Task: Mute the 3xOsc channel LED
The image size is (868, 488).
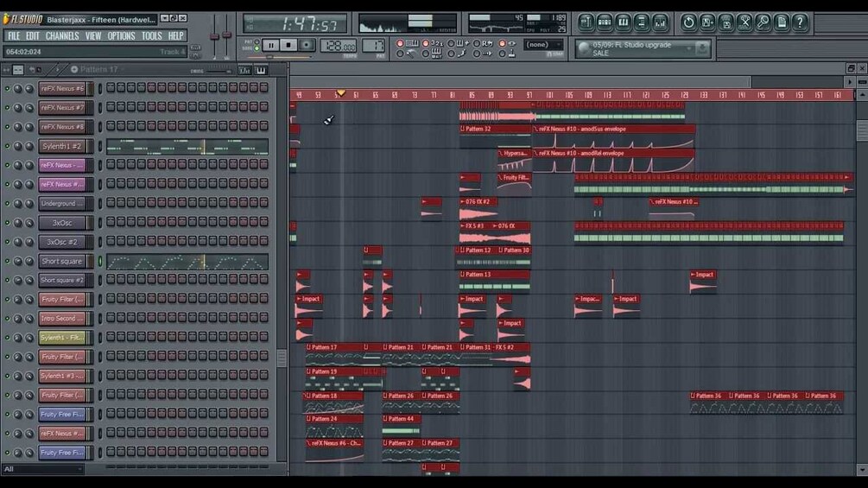Action: (7, 223)
